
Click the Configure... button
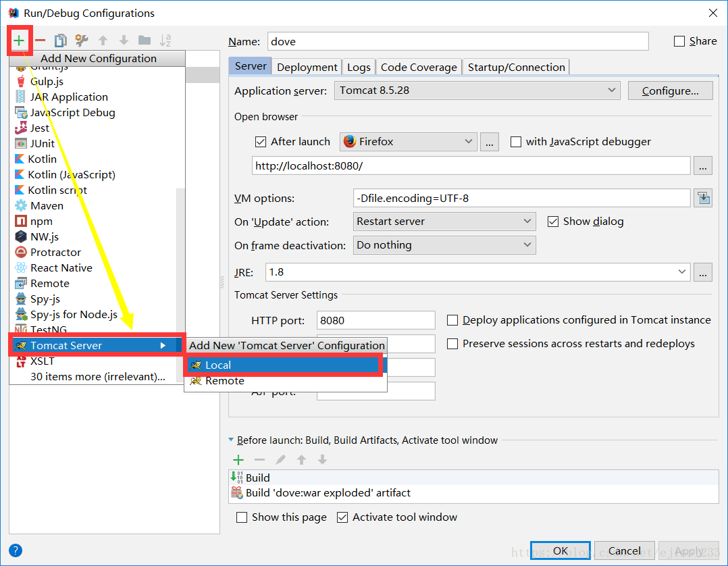pos(670,91)
